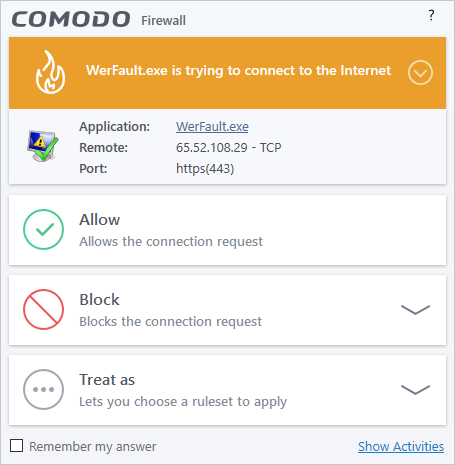The image size is (455, 465).
Task: Choose Allow to permit the connection
Action: [x=227, y=230]
